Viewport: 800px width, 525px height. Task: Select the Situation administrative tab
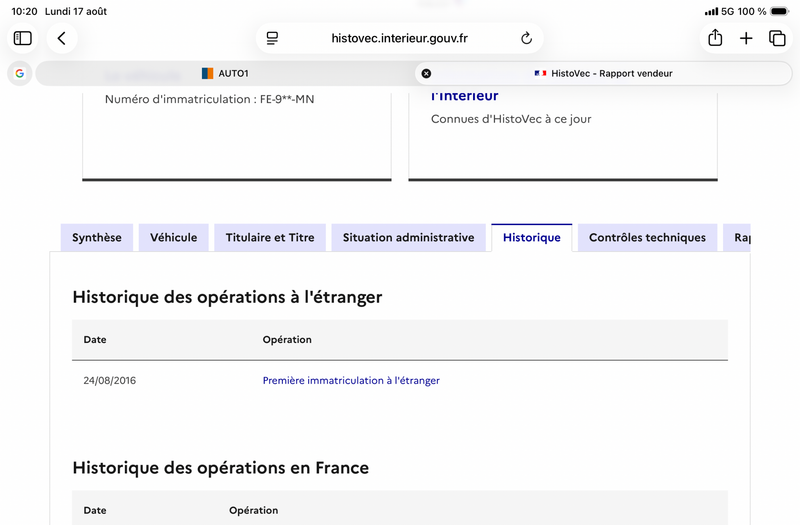[x=408, y=238]
